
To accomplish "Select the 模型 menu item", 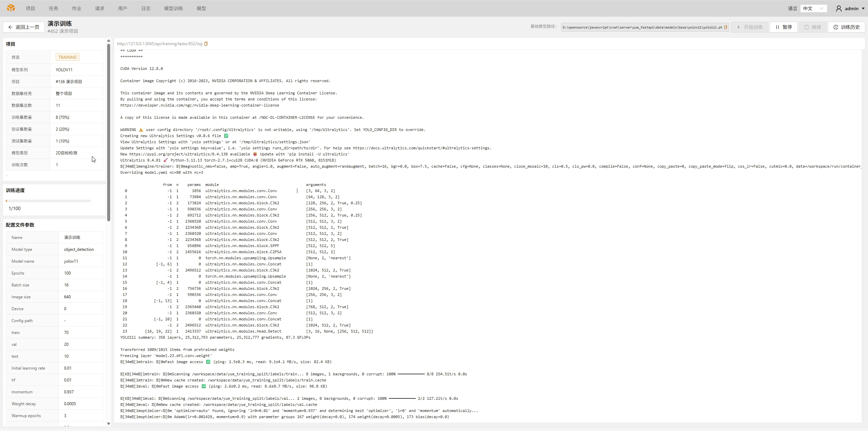I will coord(201,8).
